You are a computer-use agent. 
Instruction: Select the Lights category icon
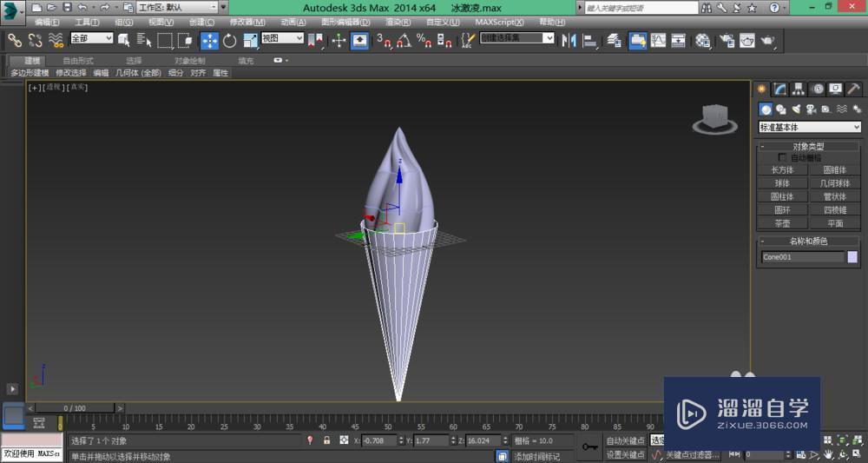(x=796, y=109)
